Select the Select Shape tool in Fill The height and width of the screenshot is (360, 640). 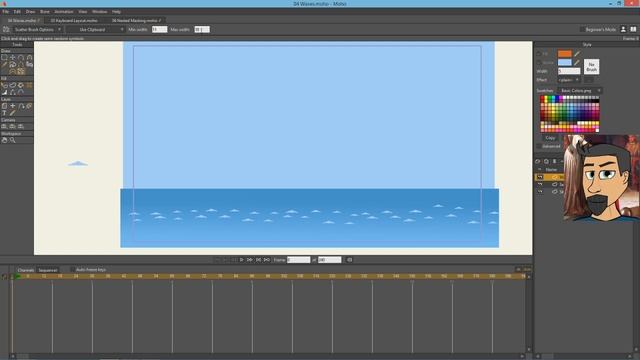[4, 85]
